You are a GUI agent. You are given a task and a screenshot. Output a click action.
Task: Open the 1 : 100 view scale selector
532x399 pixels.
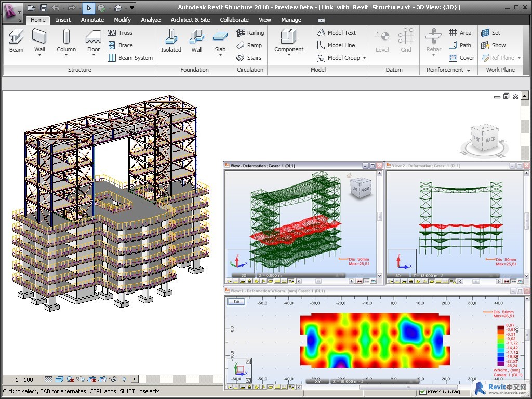point(24,380)
